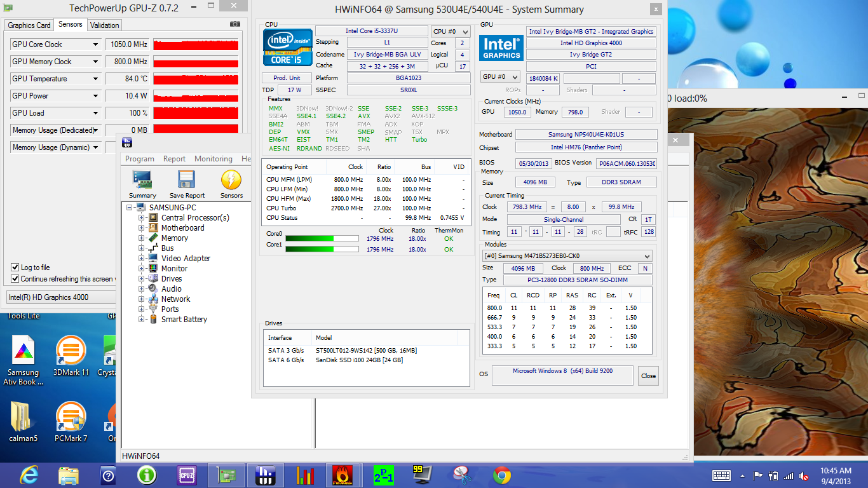
Task: Toggle the Continue refreshing this screen checkbox
Action: 15,279
